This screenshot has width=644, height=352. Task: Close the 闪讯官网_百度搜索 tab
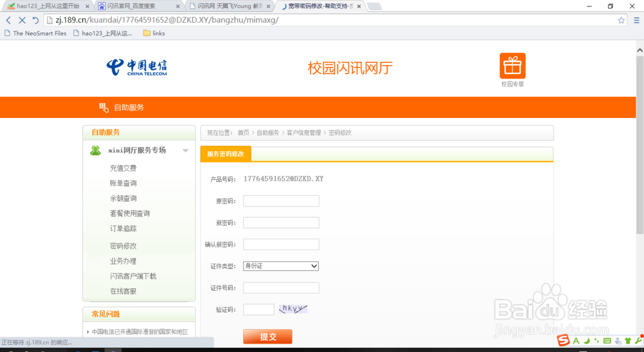pos(178,6)
